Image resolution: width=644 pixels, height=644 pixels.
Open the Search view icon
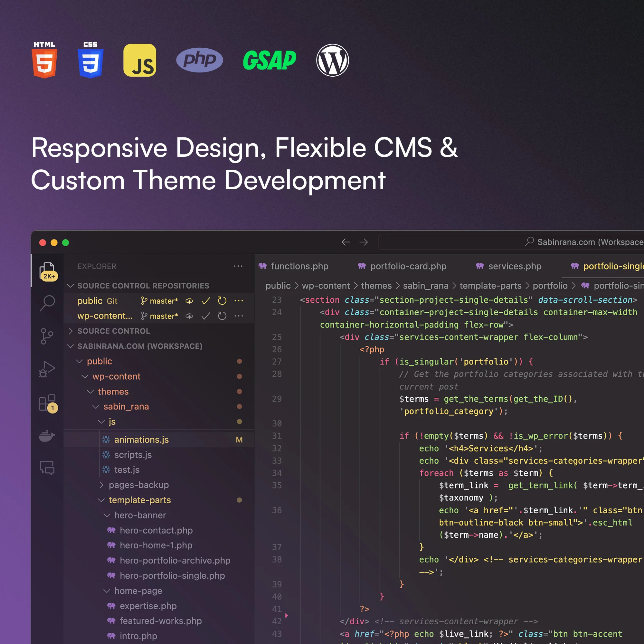click(47, 303)
